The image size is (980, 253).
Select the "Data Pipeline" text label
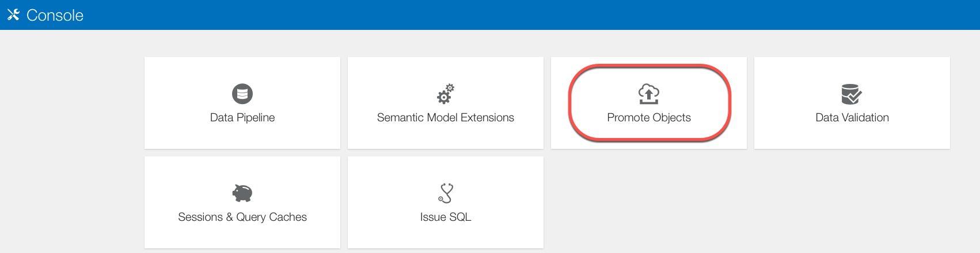[x=242, y=117]
